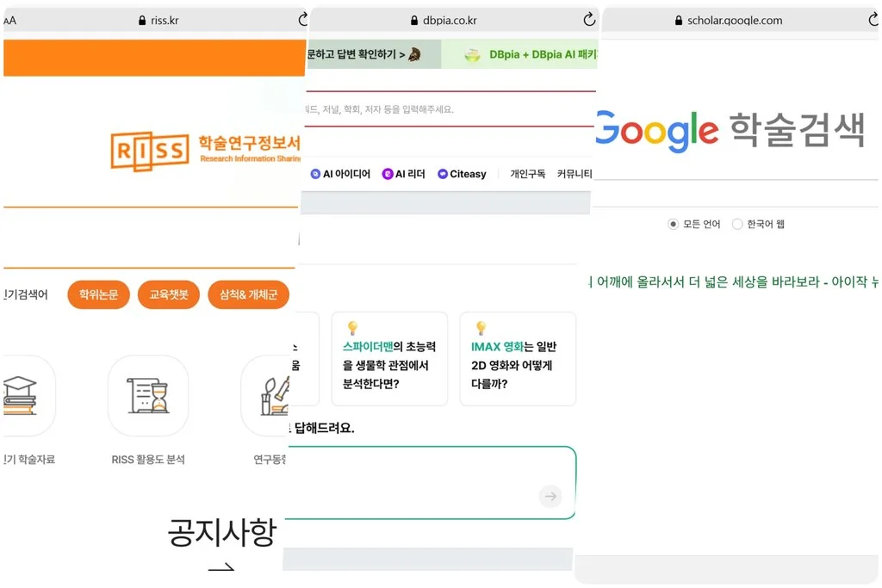
Task: Open IMAX 영화 question card
Action: coord(518,359)
